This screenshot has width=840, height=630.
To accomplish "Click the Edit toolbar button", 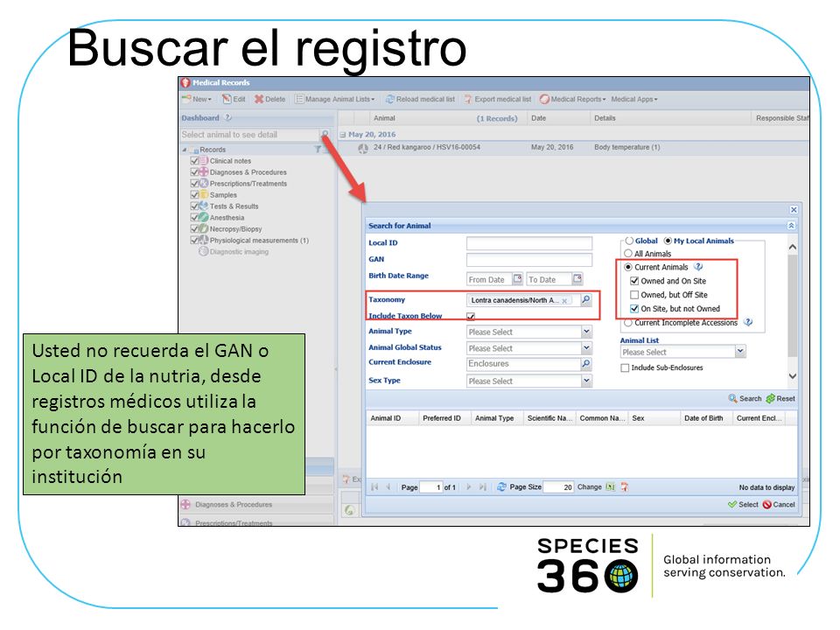I will coord(234,99).
